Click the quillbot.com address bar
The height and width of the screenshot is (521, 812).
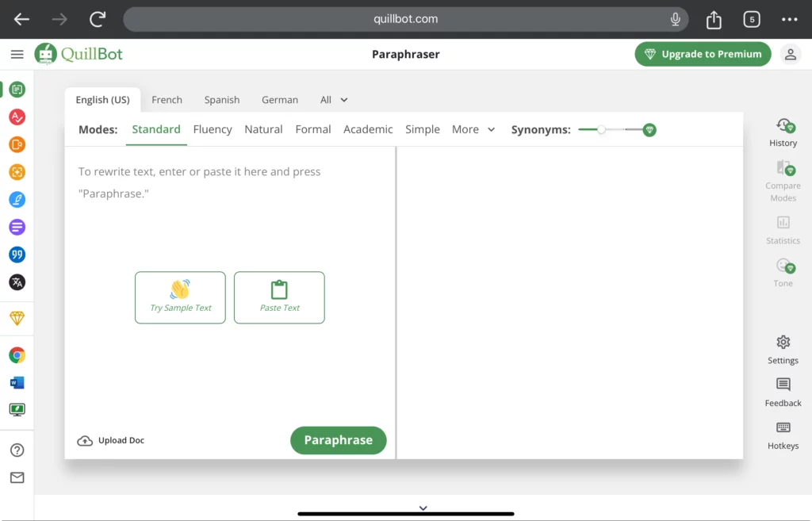pyautogui.click(x=405, y=19)
